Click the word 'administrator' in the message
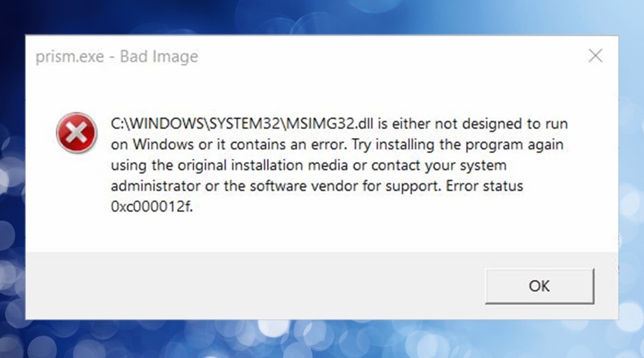 156,185
